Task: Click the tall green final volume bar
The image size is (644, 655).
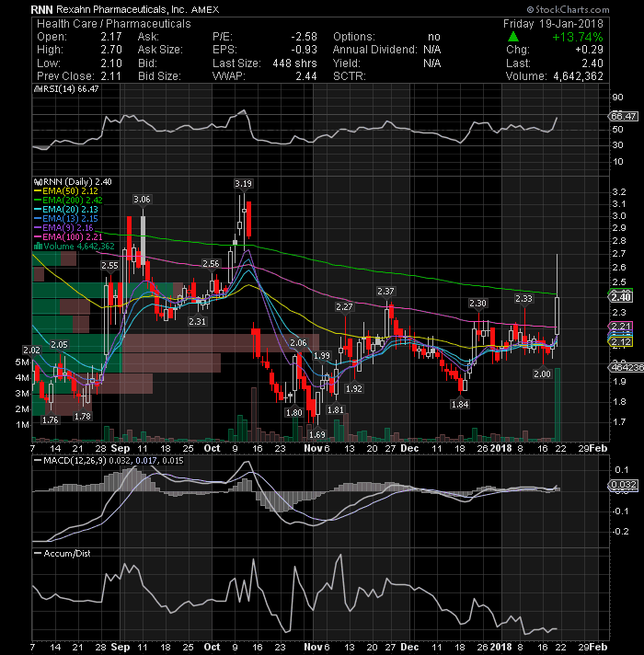Action: click(558, 405)
